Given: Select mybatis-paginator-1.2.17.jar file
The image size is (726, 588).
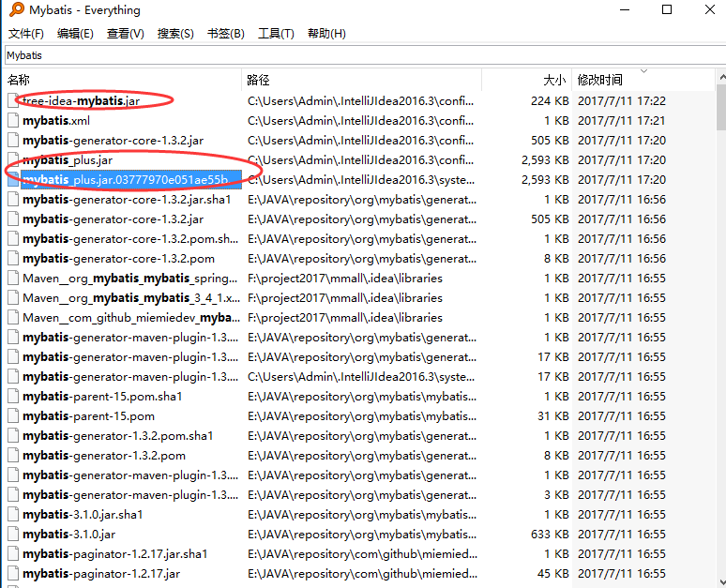Looking at the screenshot, I should tap(101, 574).
